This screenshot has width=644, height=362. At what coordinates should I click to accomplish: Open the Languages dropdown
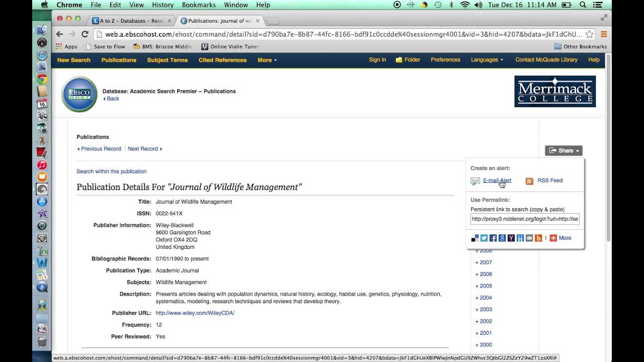[x=487, y=60]
